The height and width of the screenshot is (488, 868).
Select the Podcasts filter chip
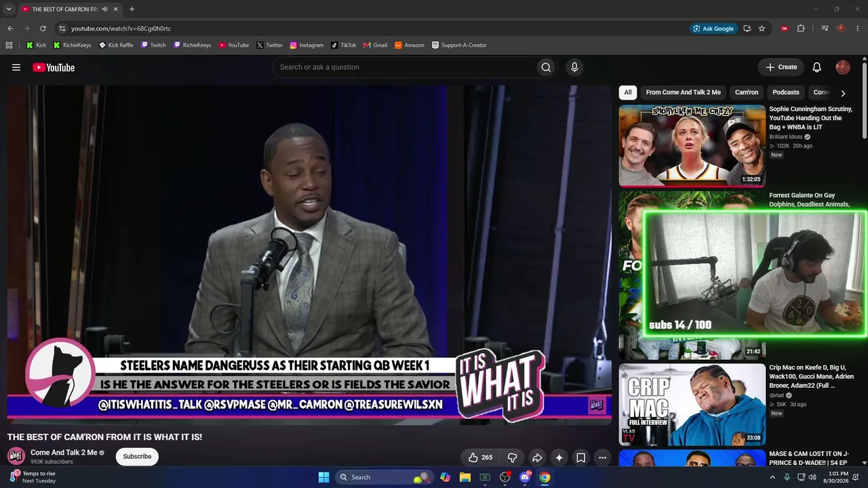click(786, 92)
